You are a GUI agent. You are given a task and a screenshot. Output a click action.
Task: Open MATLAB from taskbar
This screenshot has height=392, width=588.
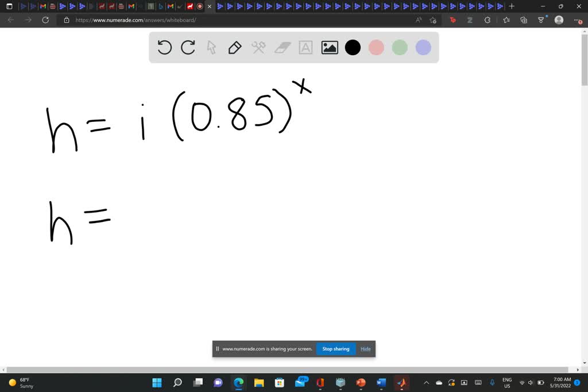[401, 383]
